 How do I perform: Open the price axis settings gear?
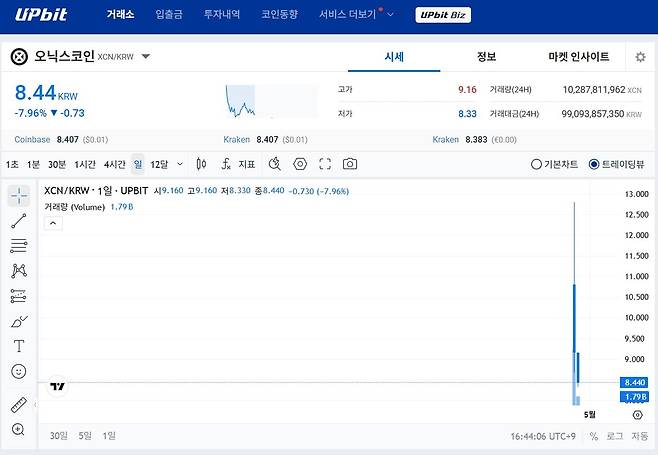coord(637,415)
